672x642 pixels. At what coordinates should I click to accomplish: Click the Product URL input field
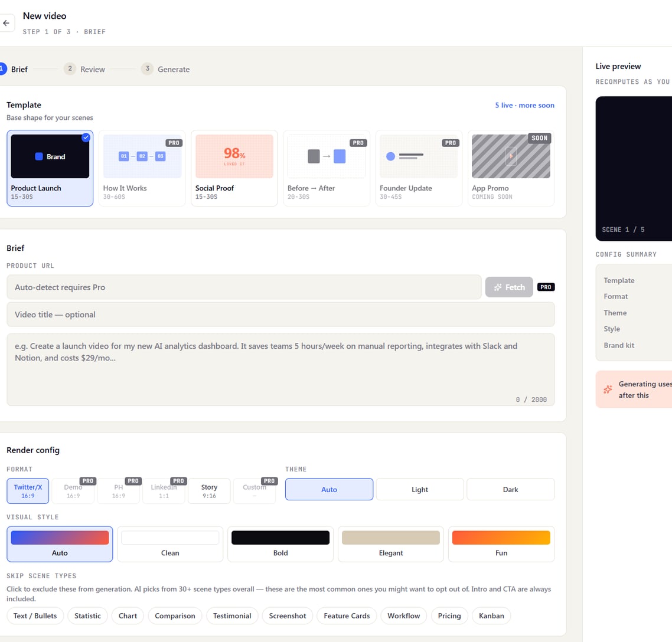[x=244, y=287]
